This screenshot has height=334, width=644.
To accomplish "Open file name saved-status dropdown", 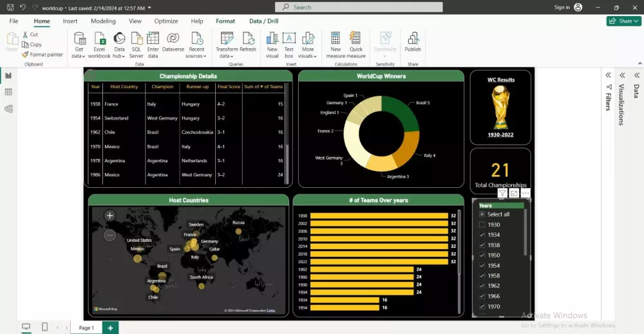I will pyautogui.click(x=149, y=8).
